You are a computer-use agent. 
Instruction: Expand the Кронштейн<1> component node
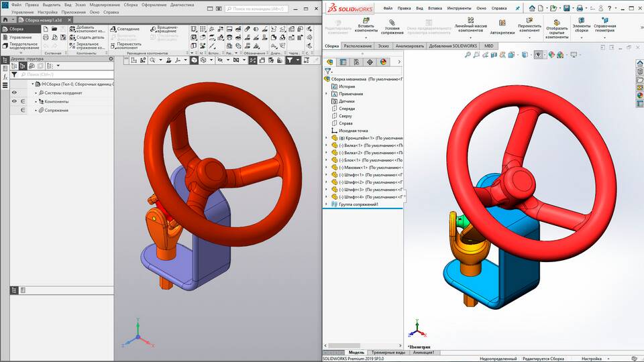point(327,138)
